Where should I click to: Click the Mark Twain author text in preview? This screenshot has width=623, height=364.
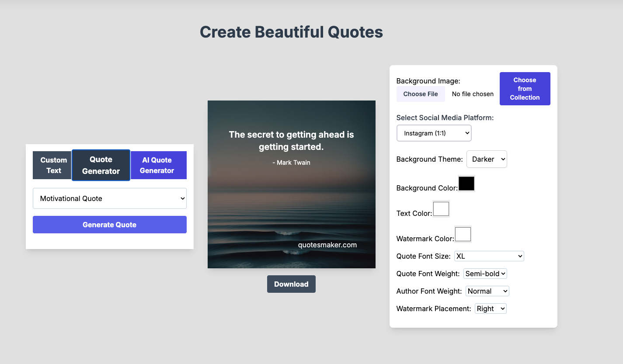click(291, 162)
